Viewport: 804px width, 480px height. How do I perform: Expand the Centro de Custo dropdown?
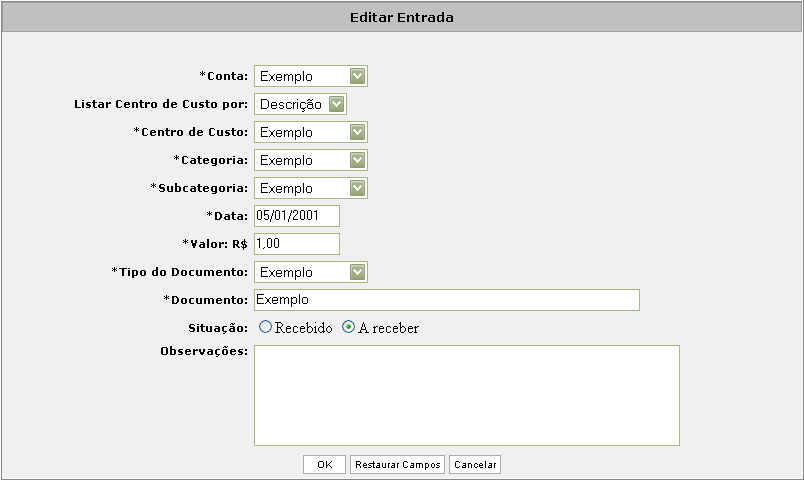pyautogui.click(x=311, y=132)
